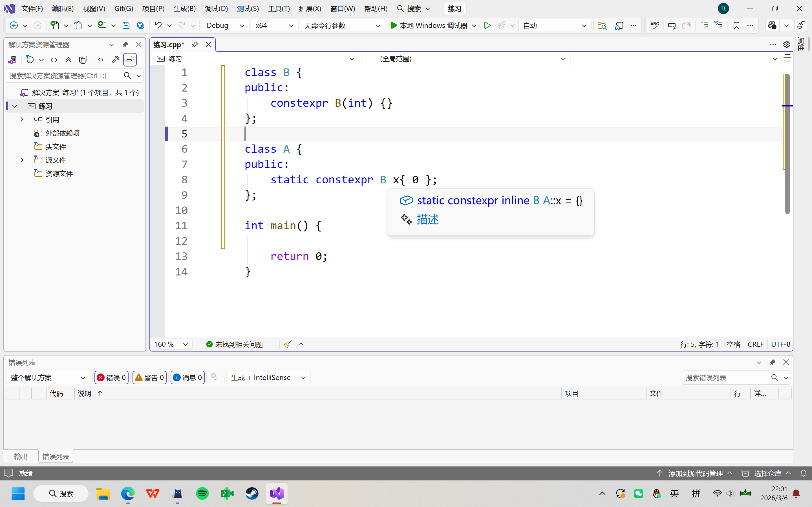The width and height of the screenshot is (812, 507).
Task: Expand the 源文件 folder node
Action: coord(22,160)
